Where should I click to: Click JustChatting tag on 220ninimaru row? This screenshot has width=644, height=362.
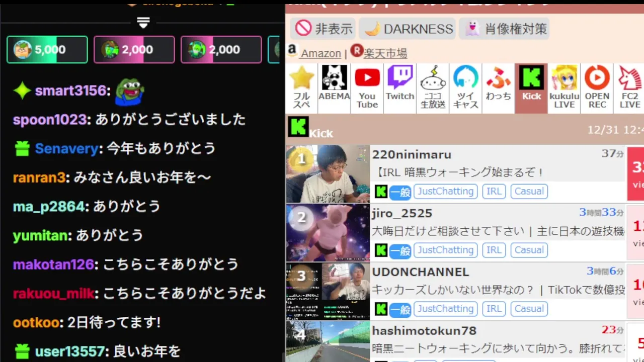click(445, 192)
